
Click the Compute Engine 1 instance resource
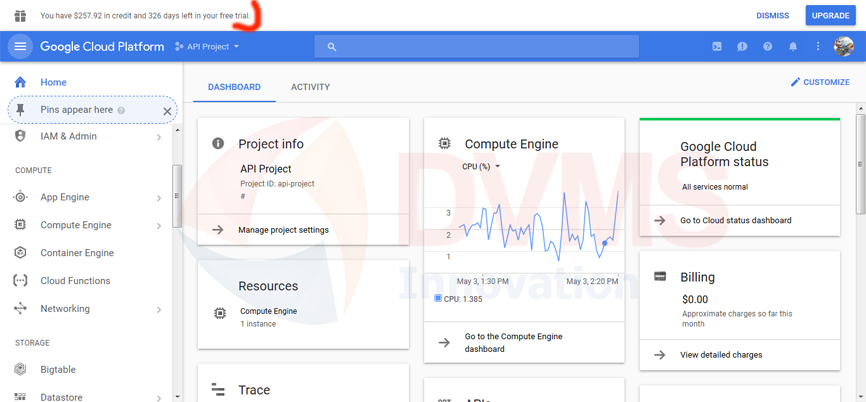click(x=268, y=318)
